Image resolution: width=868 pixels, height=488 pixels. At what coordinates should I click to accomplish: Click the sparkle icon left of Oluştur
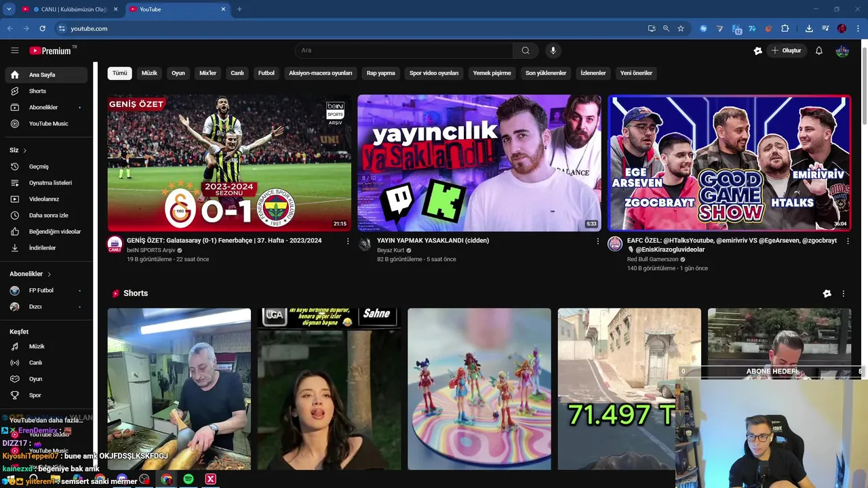758,51
